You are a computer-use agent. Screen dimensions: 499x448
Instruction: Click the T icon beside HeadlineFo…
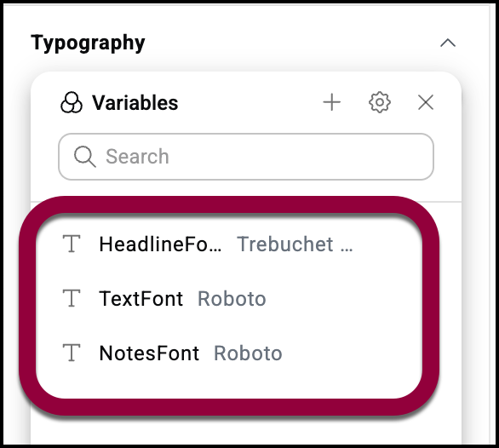pos(72,244)
